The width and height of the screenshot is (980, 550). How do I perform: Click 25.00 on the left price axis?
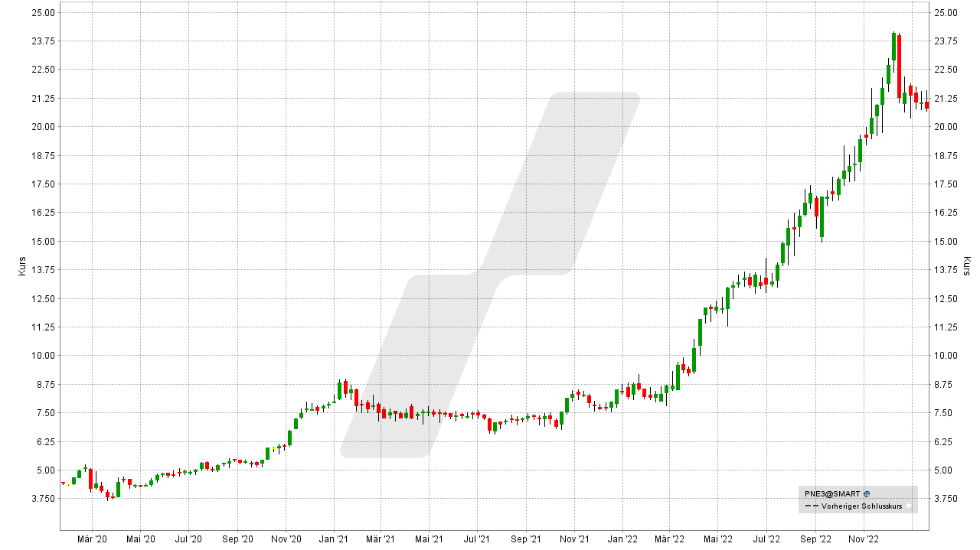44,12
